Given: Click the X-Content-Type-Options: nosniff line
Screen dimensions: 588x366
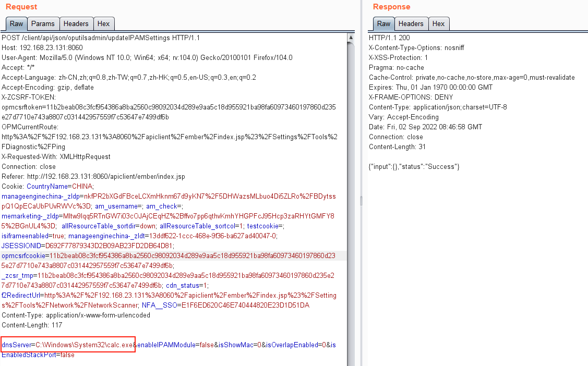Looking at the screenshot, I should click(416, 47).
